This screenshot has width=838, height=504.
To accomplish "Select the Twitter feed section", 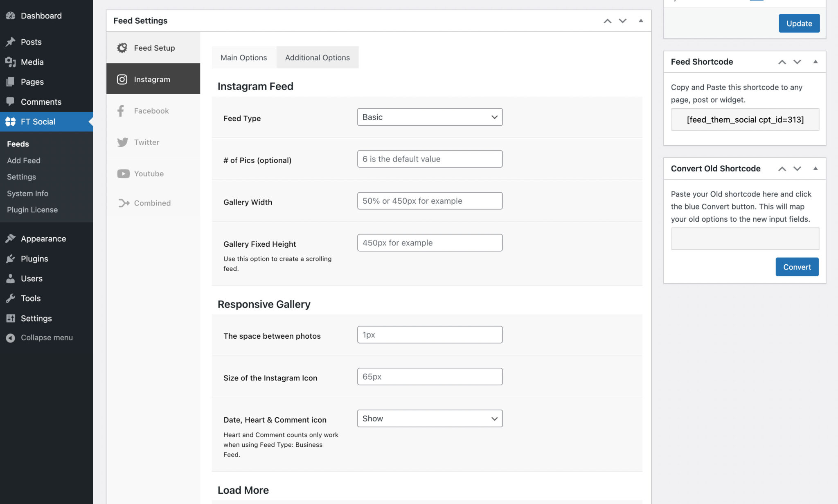I will pyautogui.click(x=153, y=142).
